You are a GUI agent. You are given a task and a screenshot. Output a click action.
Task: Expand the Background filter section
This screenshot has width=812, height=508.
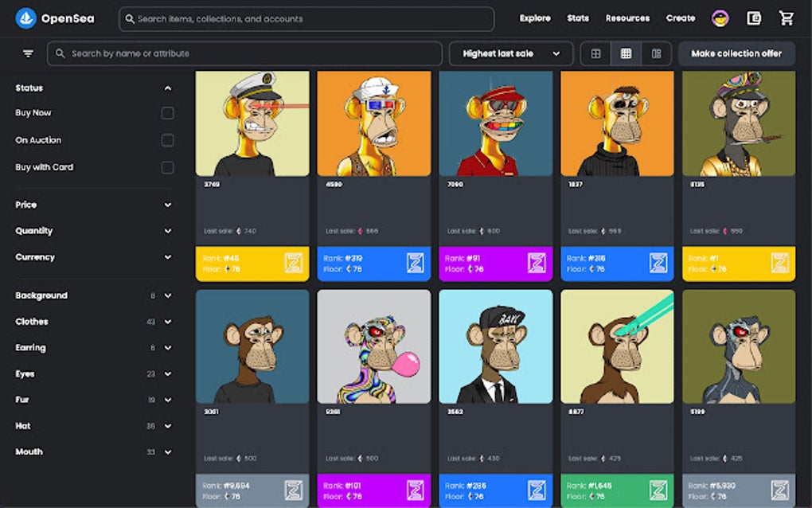(x=92, y=295)
